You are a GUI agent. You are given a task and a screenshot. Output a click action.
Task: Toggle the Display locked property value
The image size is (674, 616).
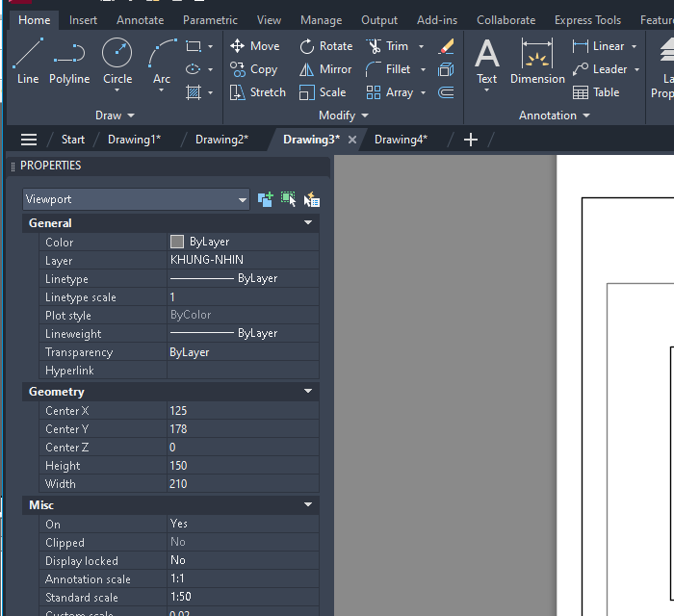[243, 560]
